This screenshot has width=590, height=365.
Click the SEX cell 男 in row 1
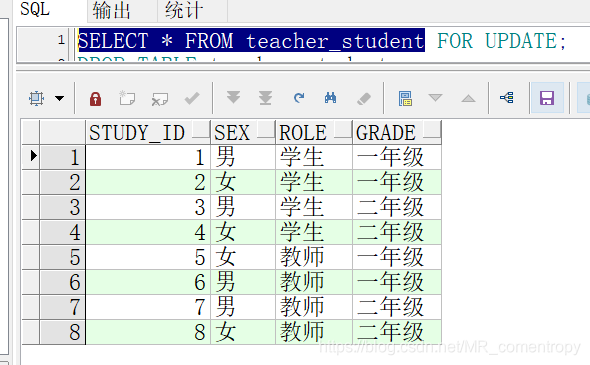coord(243,157)
